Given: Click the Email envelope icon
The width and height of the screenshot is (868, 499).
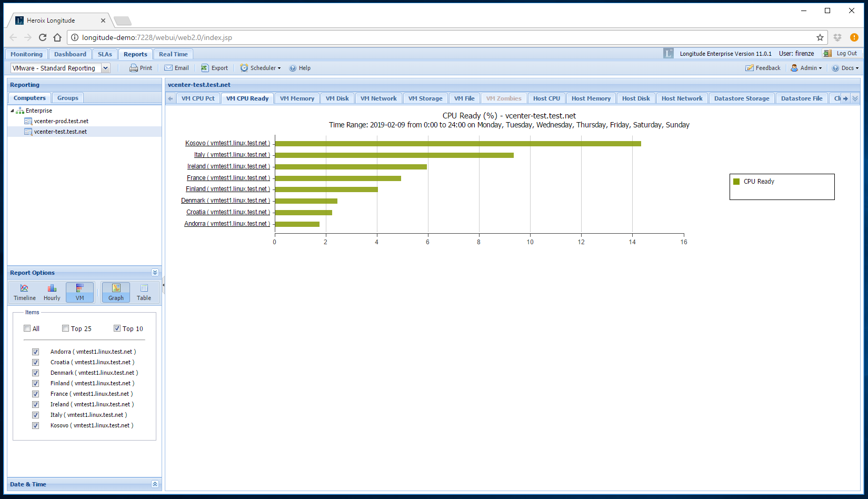Looking at the screenshot, I should click(x=168, y=68).
